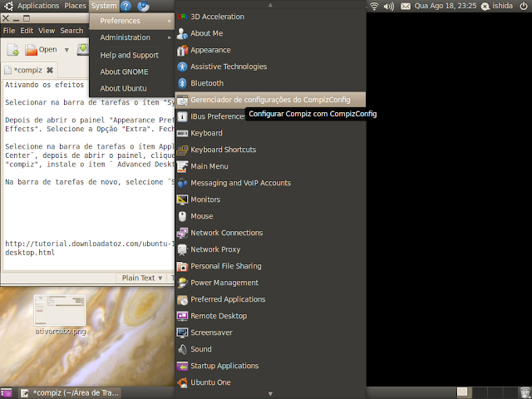The image size is (532, 399).
Task: Select About GNOME menu entry
Action: click(132, 71)
